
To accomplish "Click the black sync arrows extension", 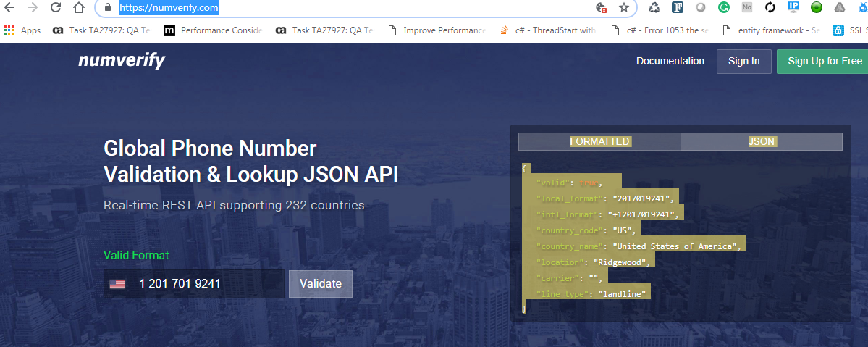I will pos(770,7).
